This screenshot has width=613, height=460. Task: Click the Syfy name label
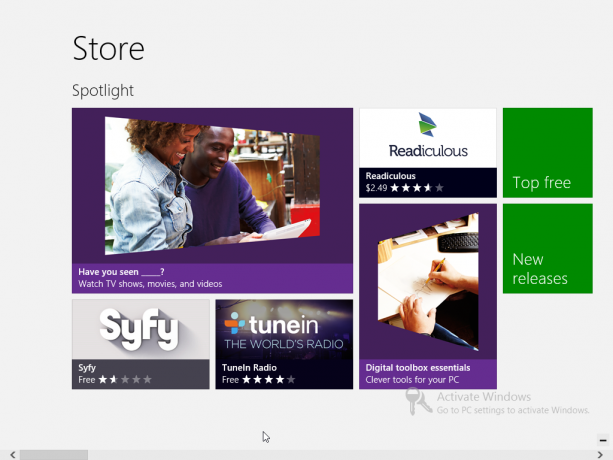(x=87, y=367)
